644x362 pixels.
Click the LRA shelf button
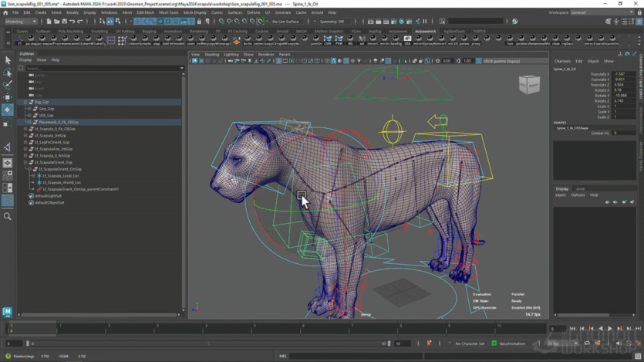pyautogui.click(x=407, y=39)
